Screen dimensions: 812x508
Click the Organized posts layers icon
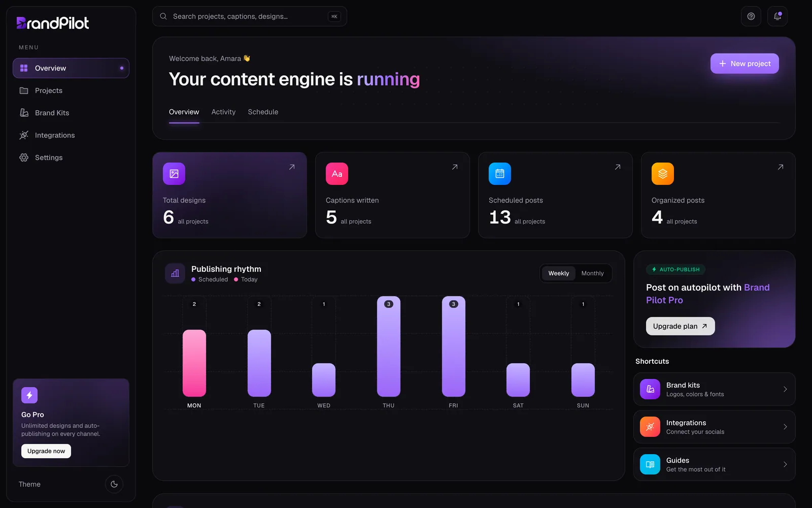click(663, 174)
